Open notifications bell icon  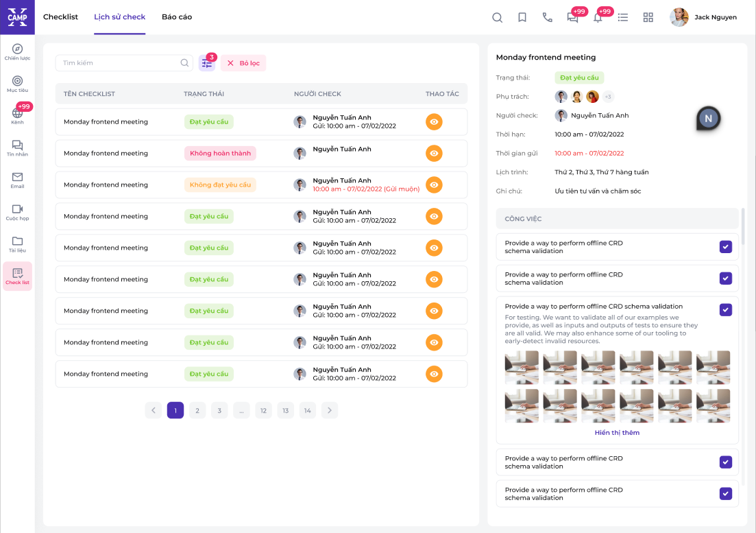pyautogui.click(x=598, y=18)
